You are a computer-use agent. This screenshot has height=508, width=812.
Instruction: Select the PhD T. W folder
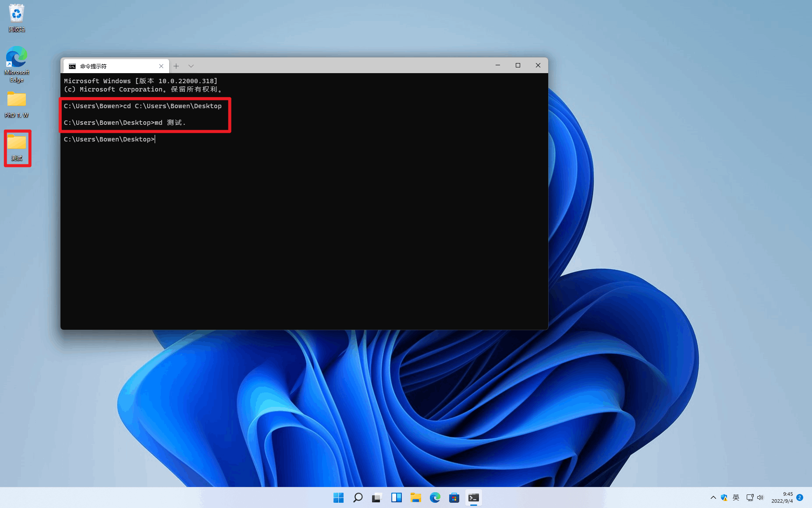coord(17,104)
